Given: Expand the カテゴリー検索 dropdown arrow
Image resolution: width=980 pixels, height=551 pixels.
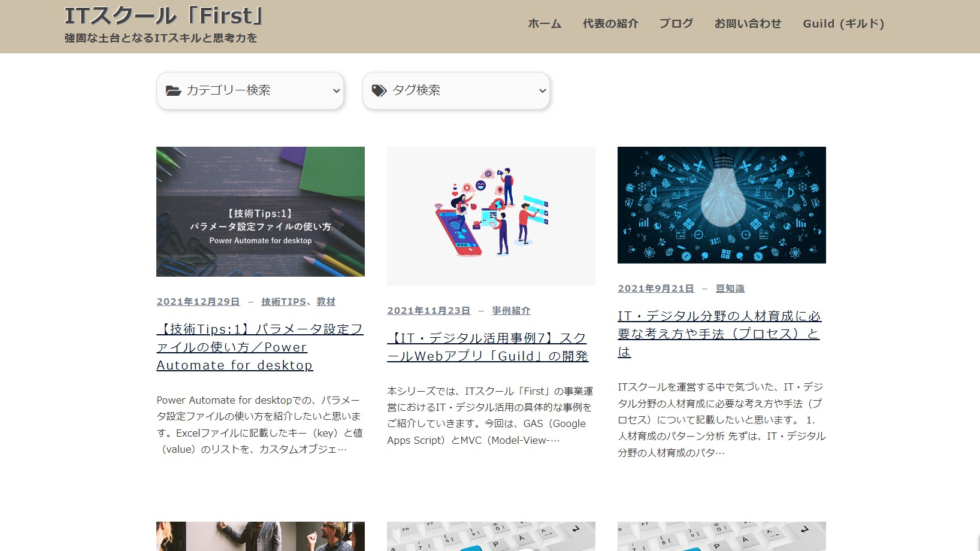Looking at the screenshot, I should 336,91.
